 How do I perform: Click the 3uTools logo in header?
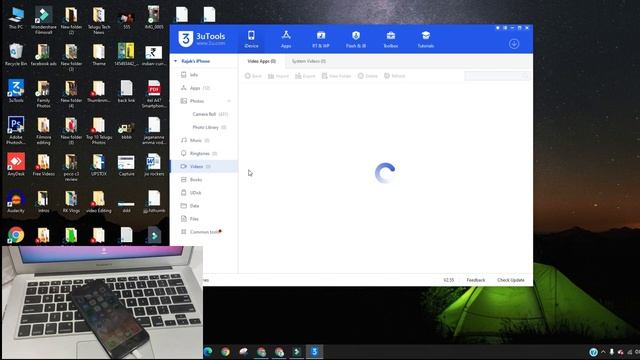[x=202, y=39]
